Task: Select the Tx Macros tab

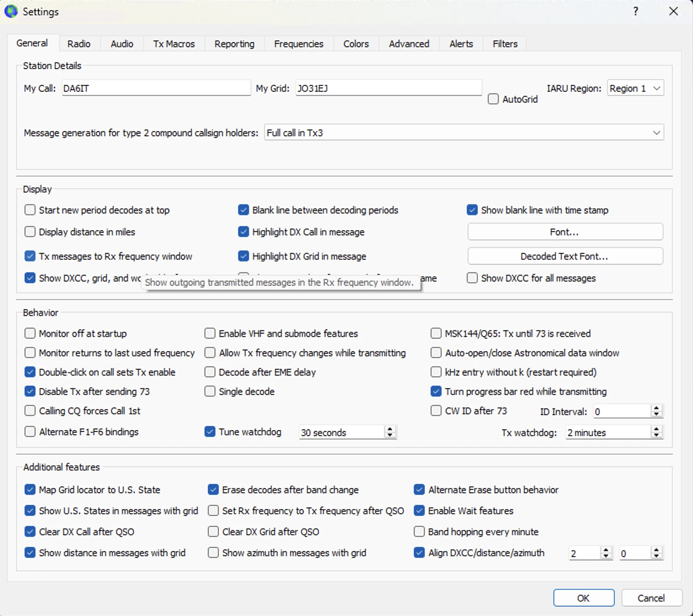Action: (x=174, y=44)
